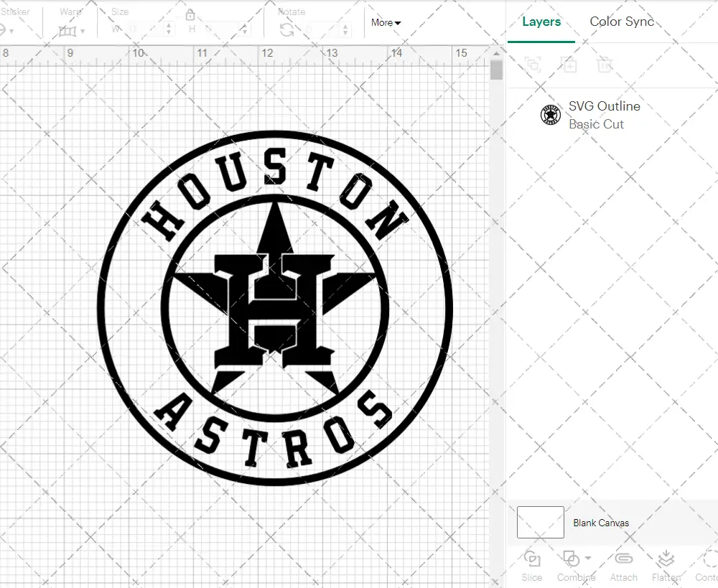Screen dimensions: 718x588
Task: Click the Warp grid icon
Action: [x=67, y=31]
